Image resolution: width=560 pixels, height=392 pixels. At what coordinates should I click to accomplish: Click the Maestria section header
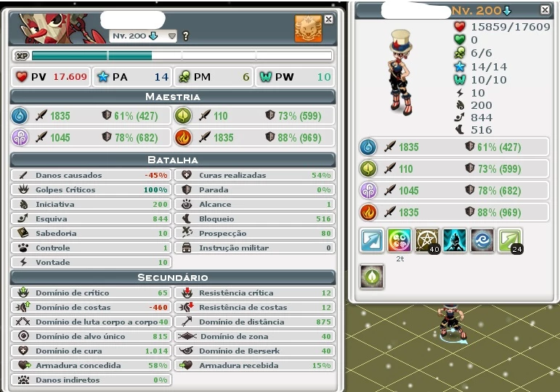pyautogui.click(x=173, y=97)
